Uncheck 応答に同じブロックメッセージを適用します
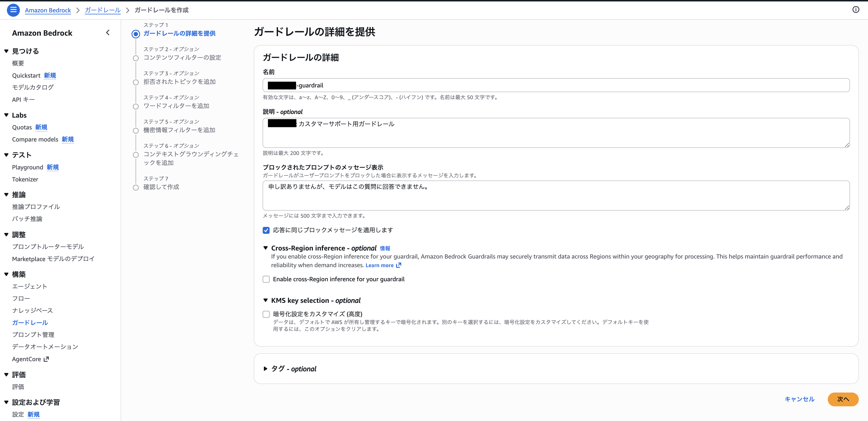The width and height of the screenshot is (868, 421). [x=266, y=230]
